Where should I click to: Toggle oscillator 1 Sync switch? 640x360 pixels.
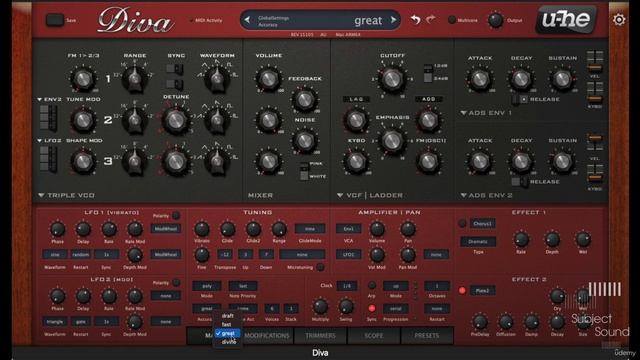point(175,69)
